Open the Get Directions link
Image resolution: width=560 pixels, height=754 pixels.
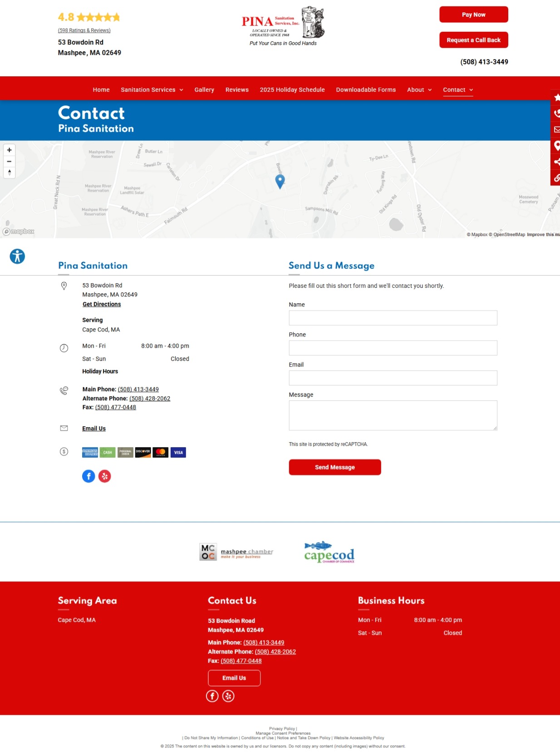[x=102, y=304]
